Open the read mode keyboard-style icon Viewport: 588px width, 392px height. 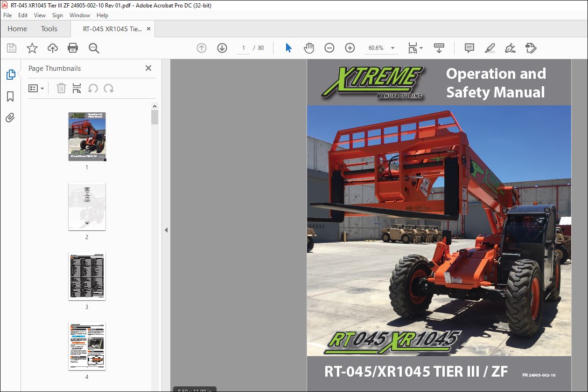[x=439, y=48]
